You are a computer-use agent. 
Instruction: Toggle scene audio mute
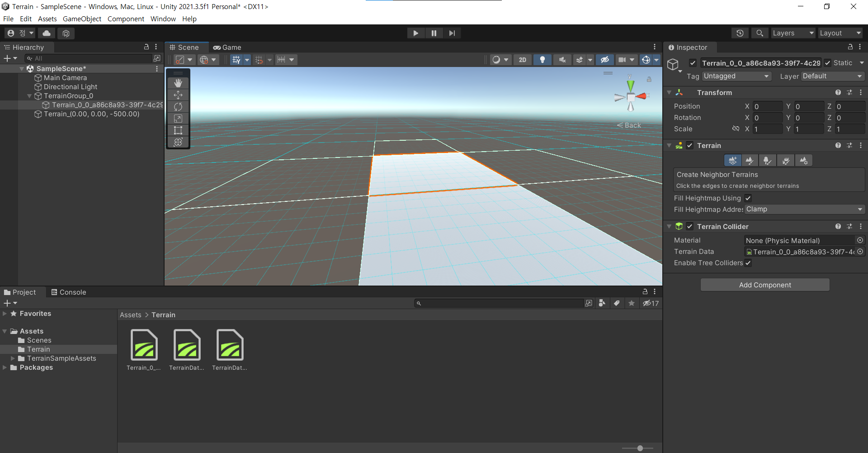coord(562,60)
